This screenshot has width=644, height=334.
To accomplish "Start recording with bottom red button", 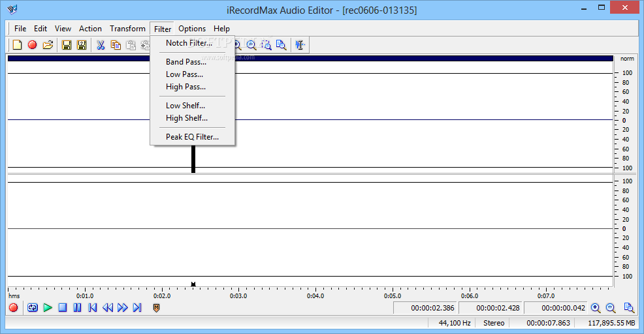I will click(x=13, y=307).
